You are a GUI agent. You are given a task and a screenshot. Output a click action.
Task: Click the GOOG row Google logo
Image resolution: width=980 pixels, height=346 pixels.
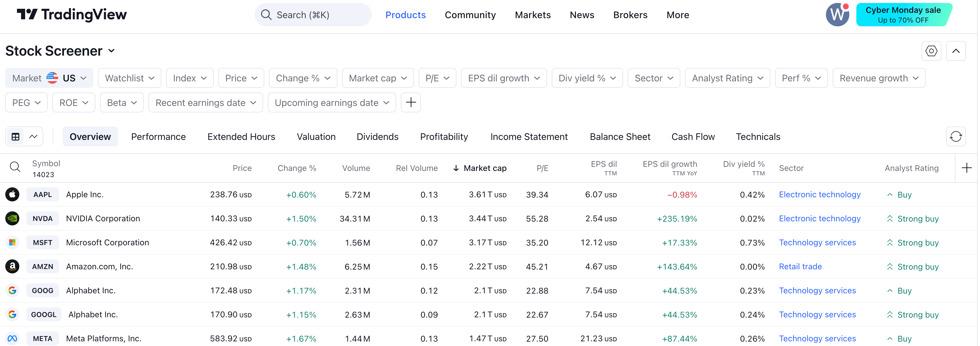12,290
